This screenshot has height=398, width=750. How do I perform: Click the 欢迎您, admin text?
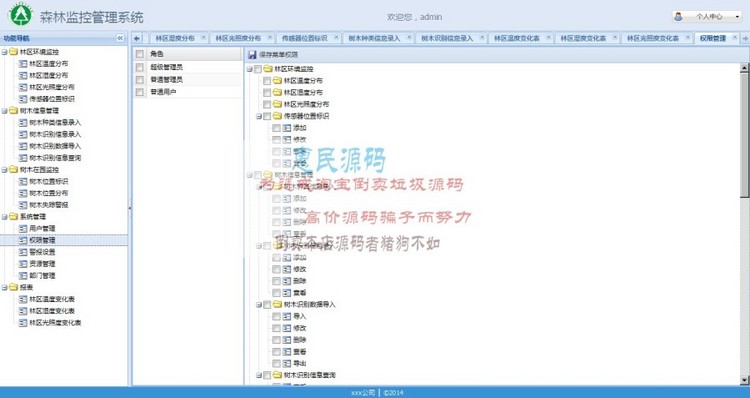click(414, 17)
